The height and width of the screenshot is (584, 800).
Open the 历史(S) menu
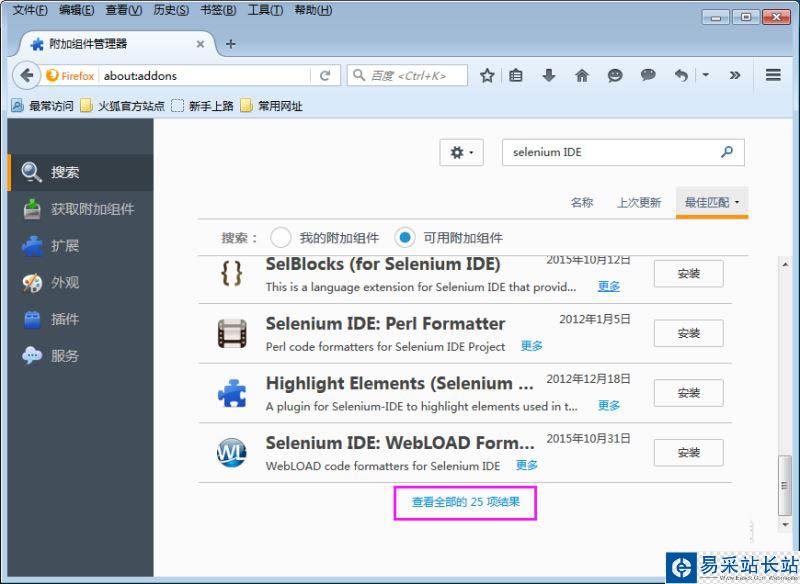coord(171,10)
